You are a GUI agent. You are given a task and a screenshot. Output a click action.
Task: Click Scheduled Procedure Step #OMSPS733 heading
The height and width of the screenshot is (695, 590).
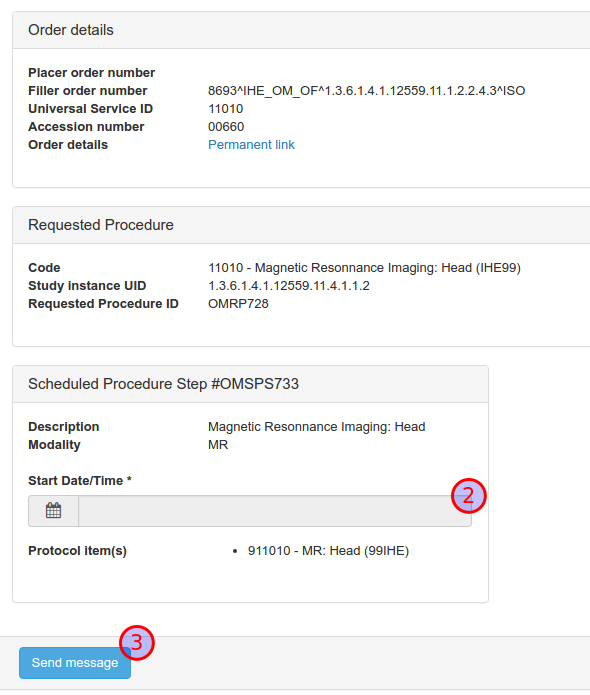tap(164, 384)
